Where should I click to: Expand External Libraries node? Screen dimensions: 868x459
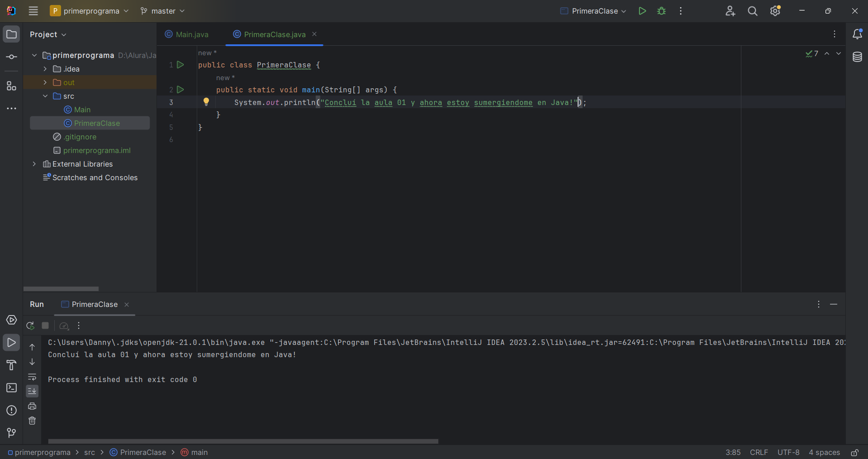34,164
